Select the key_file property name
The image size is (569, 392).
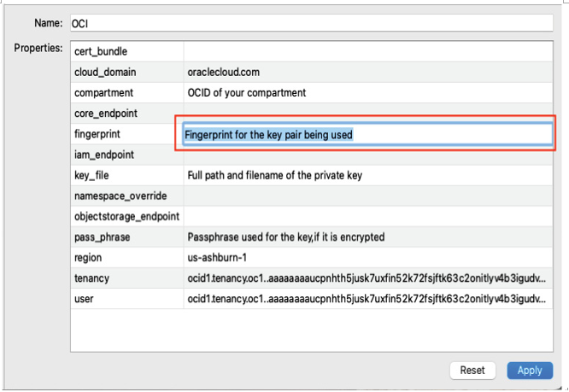pos(91,176)
